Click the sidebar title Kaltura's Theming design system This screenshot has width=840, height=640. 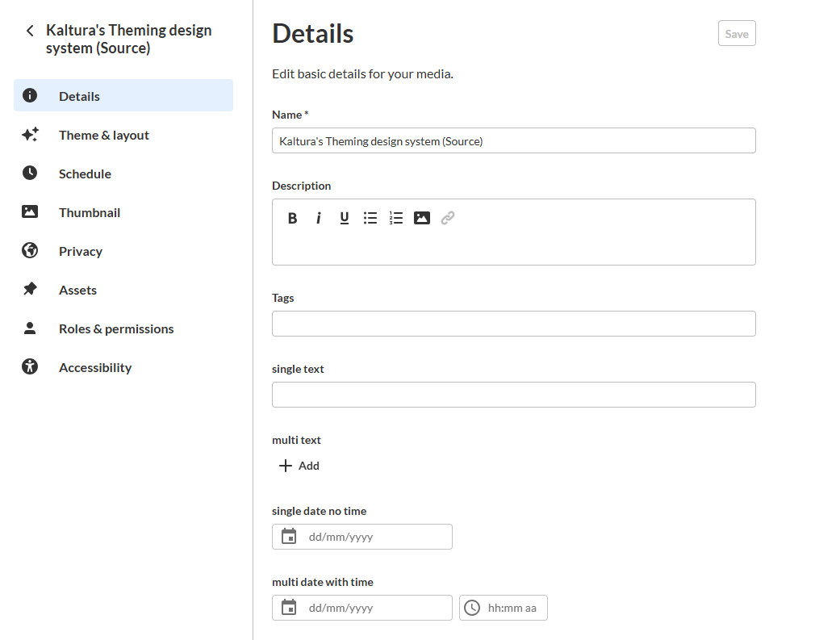pos(128,39)
